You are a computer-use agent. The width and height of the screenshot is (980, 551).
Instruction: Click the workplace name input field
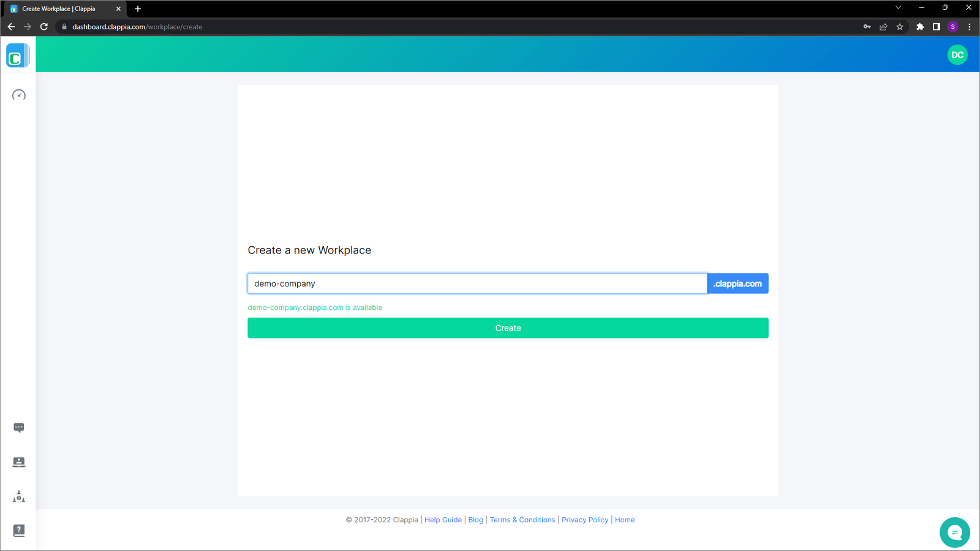pyautogui.click(x=477, y=283)
